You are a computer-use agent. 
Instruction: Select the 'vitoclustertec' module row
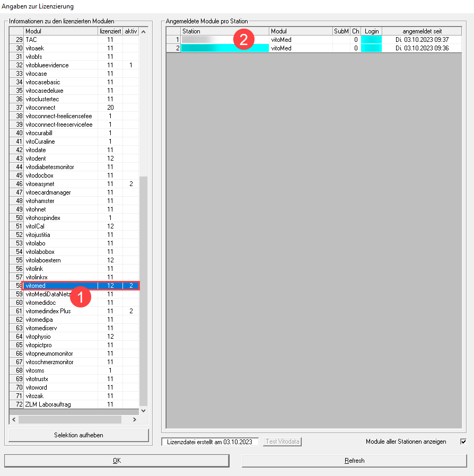click(74, 99)
